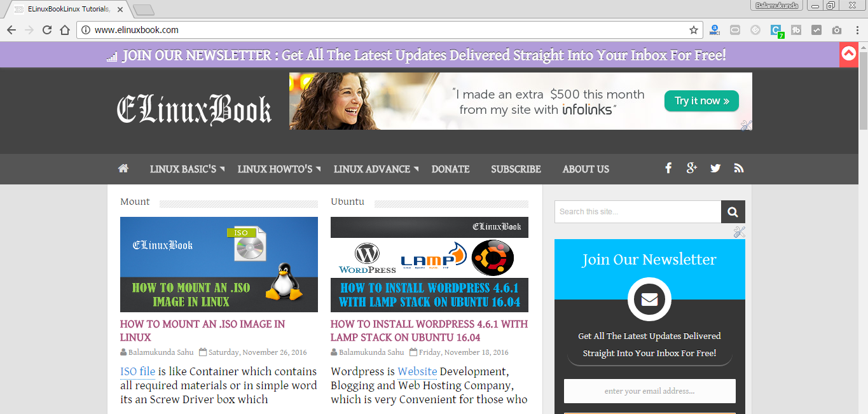
Task: Open the ABOUT US menu item
Action: tap(586, 169)
